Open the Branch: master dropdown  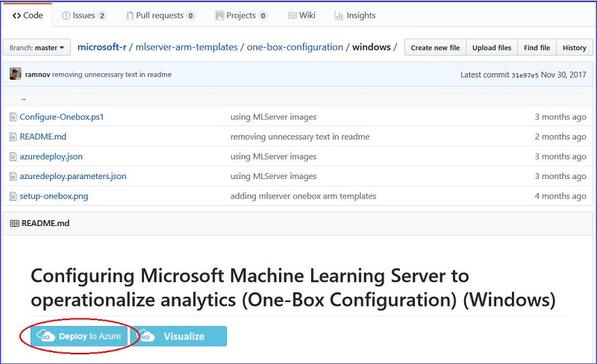pyautogui.click(x=37, y=47)
